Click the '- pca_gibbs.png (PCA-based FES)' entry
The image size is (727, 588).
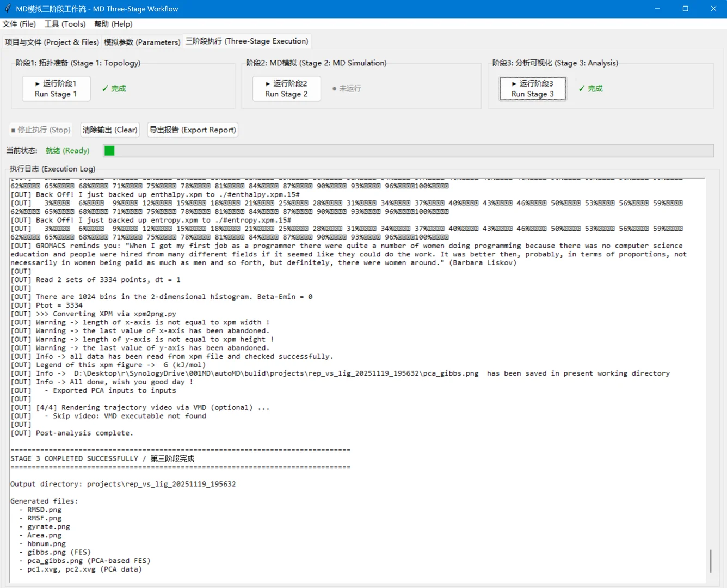tap(85, 561)
